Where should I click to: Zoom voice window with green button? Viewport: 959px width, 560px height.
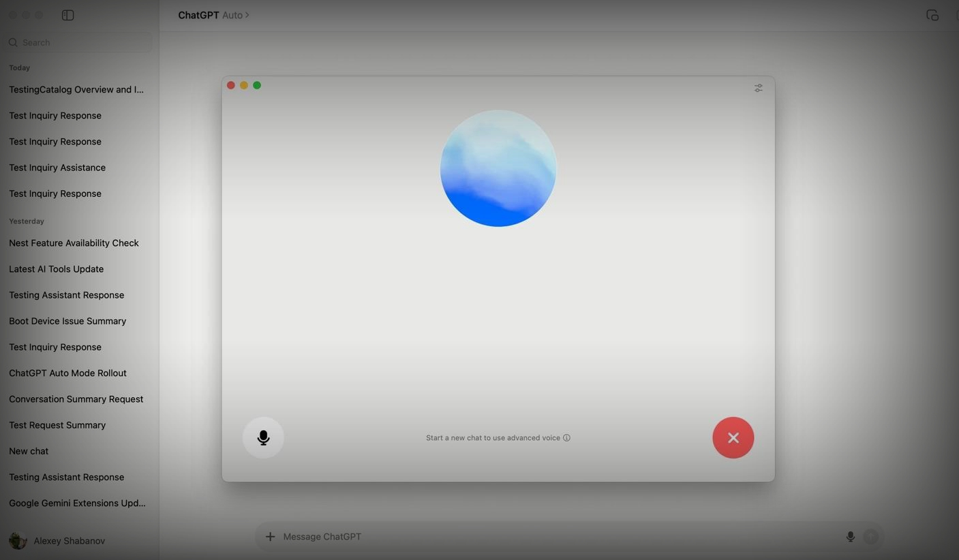257,85
